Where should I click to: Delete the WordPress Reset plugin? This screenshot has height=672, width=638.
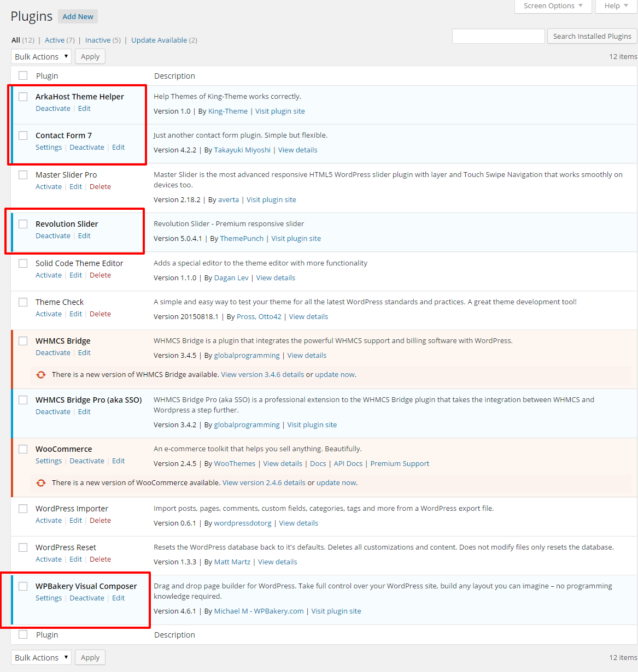[x=100, y=559]
